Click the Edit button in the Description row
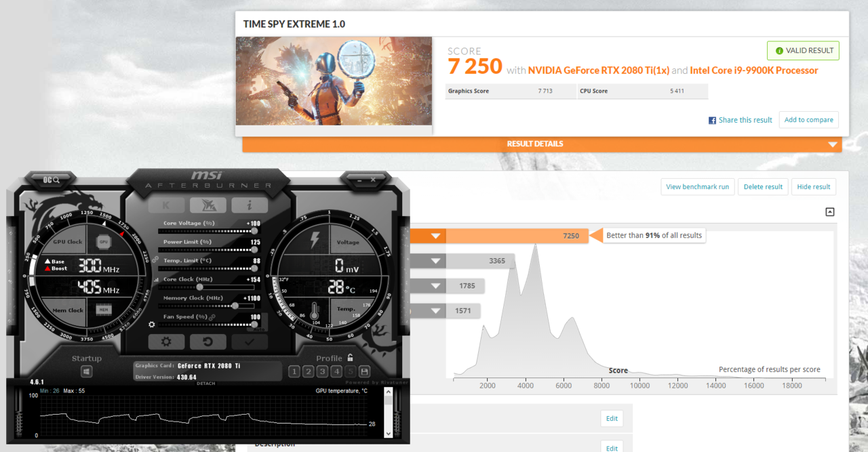Viewport: 868px width, 452px height. [x=612, y=447]
